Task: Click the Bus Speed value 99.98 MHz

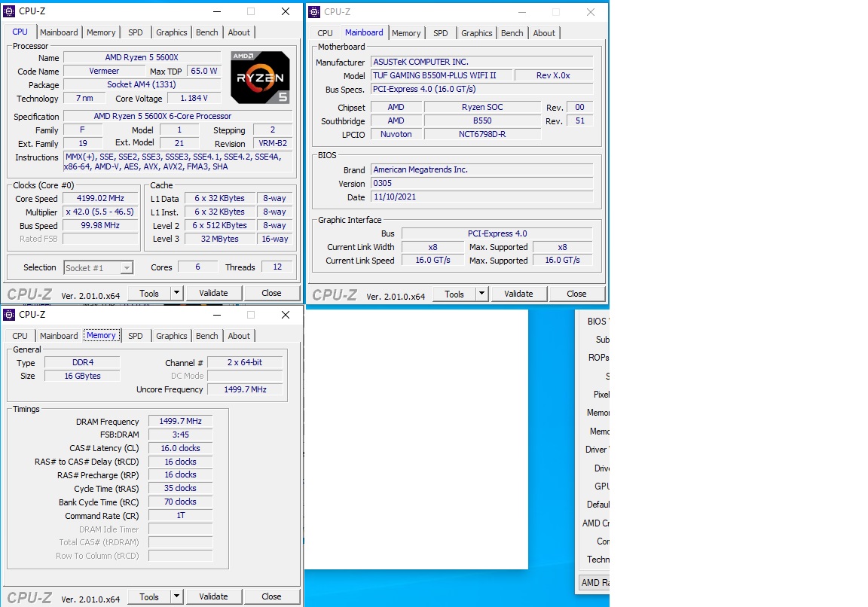Action: (100, 225)
